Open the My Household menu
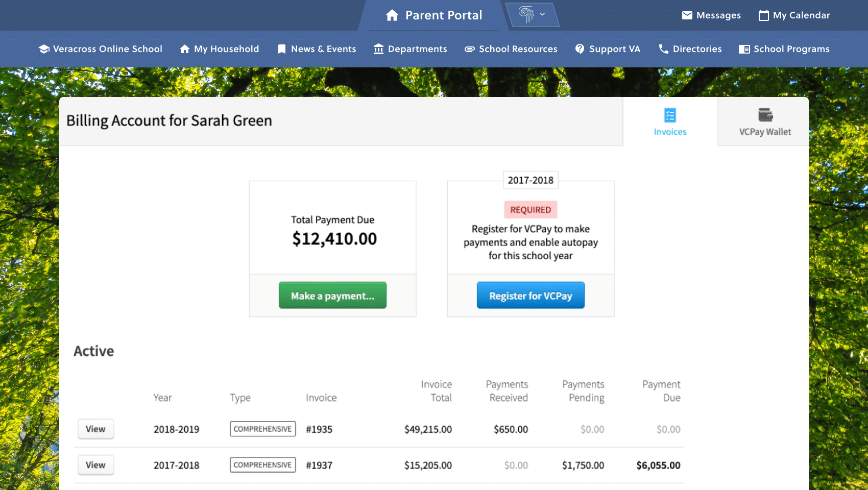The width and height of the screenshot is (868, 490). pyautogui.click(x=220, y=49)
